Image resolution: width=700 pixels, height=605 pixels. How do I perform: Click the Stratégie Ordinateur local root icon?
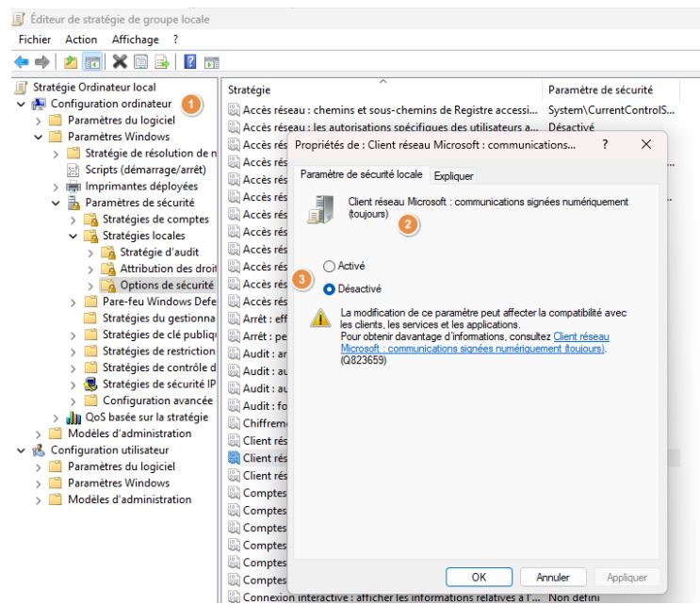coord(21,87)
